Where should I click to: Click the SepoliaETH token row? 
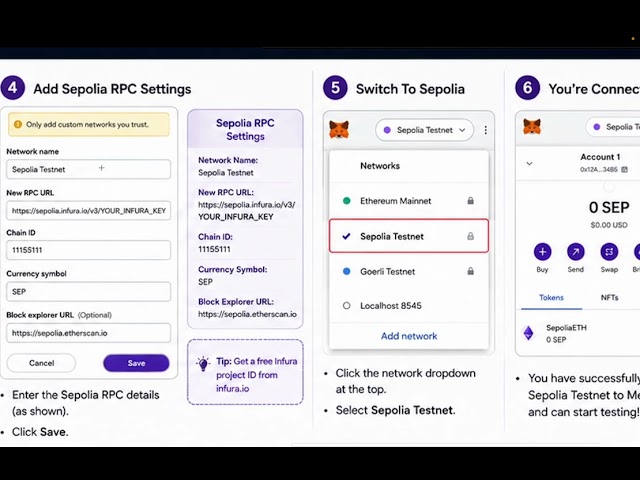click(580, 333)
